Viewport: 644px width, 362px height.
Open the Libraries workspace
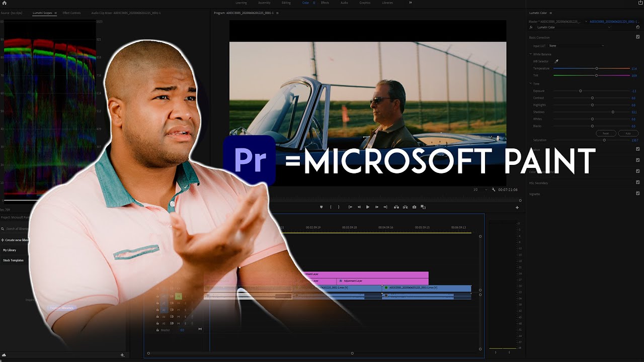[387, 3]
